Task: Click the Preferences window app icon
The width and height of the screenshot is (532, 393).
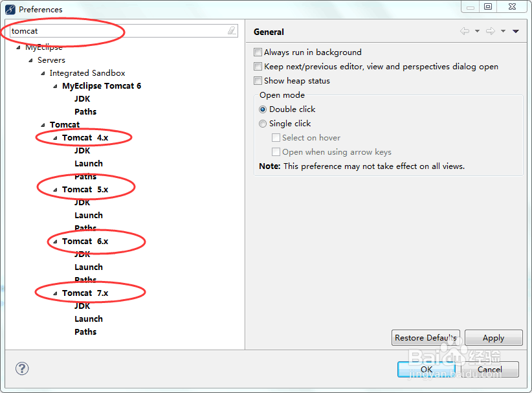Action: (x=10, y=9)
